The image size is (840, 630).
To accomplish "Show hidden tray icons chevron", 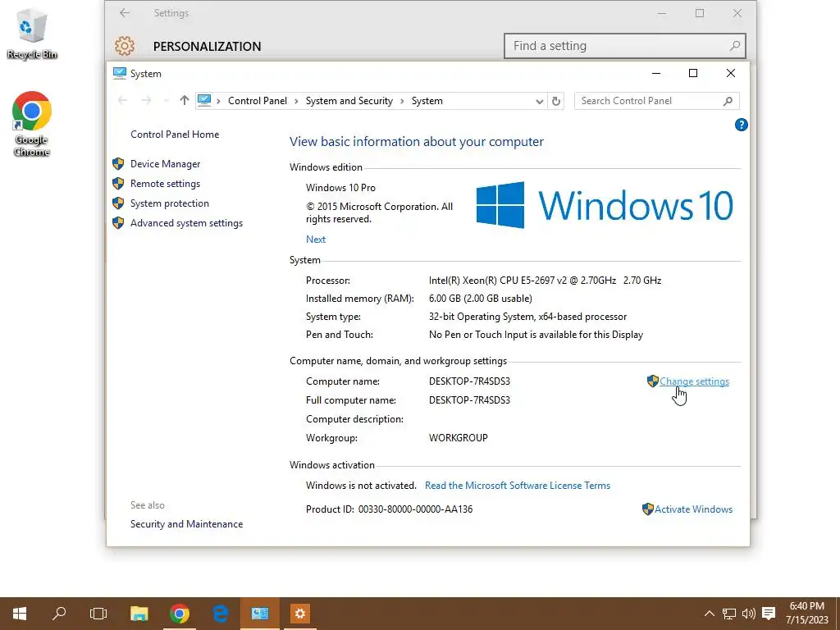I will click(710, 614).
